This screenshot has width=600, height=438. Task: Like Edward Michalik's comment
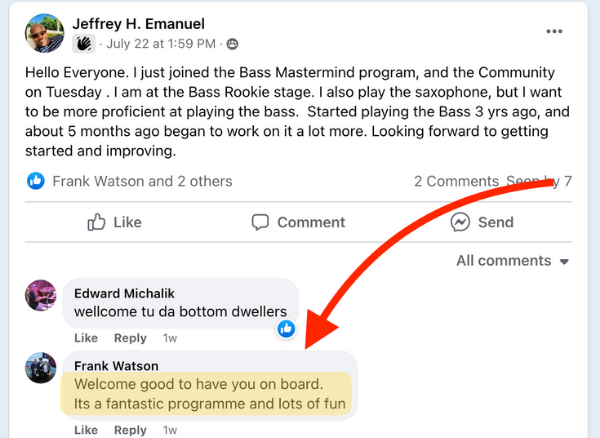tap(86, 338)
